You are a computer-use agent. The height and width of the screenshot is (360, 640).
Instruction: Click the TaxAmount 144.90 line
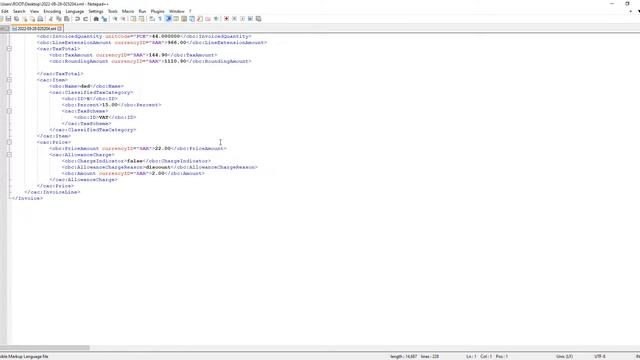click(x=133, y=55)
